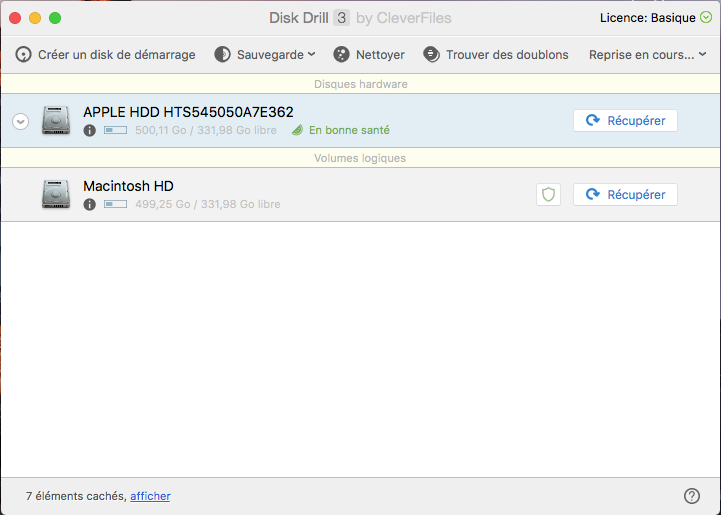Click the duplicate finder icon
This screenshot has width=721, height=515.
tap(431, 55)
